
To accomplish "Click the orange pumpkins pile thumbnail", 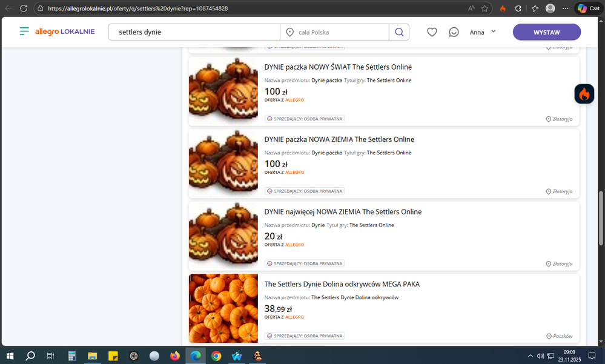I will (x=223, y=308).
